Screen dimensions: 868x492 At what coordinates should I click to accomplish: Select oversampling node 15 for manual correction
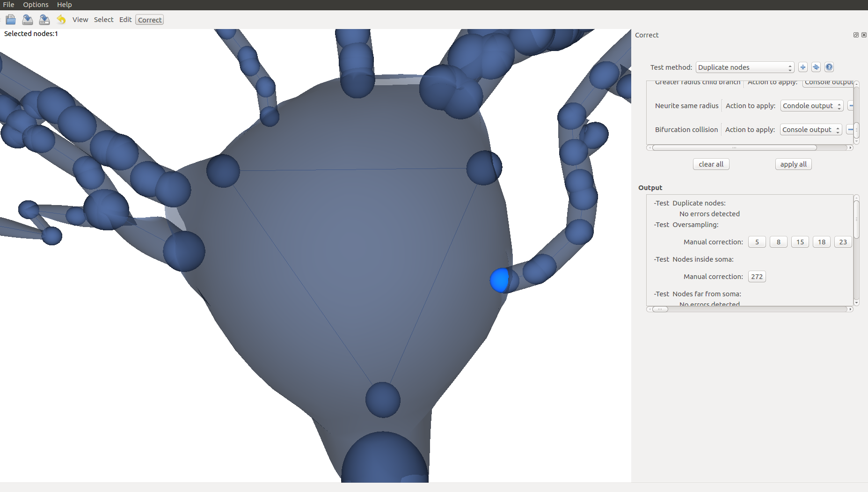tap(800, 242)
